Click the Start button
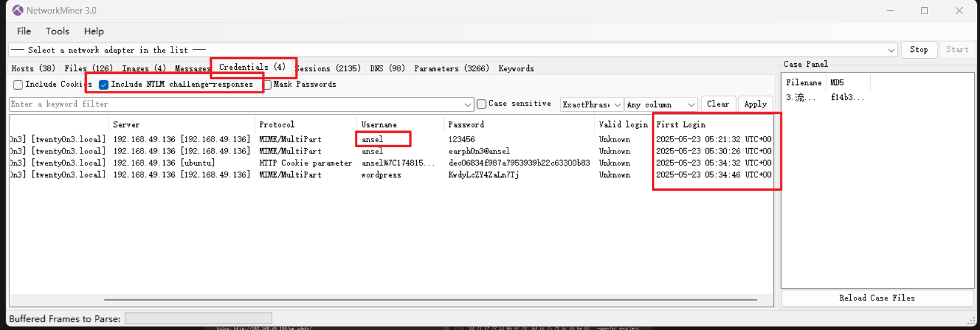The width and height of the screenshot is (980, 330). [957, 50]
